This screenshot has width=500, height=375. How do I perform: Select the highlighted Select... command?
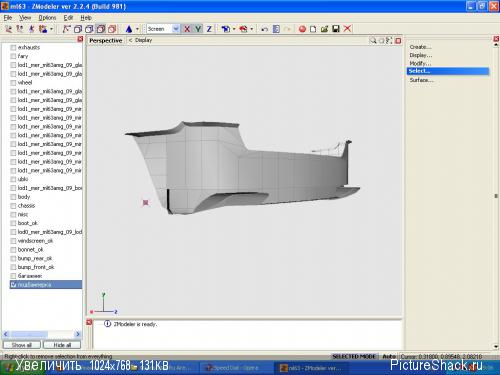pyautogui.click(x=448, y=71)
